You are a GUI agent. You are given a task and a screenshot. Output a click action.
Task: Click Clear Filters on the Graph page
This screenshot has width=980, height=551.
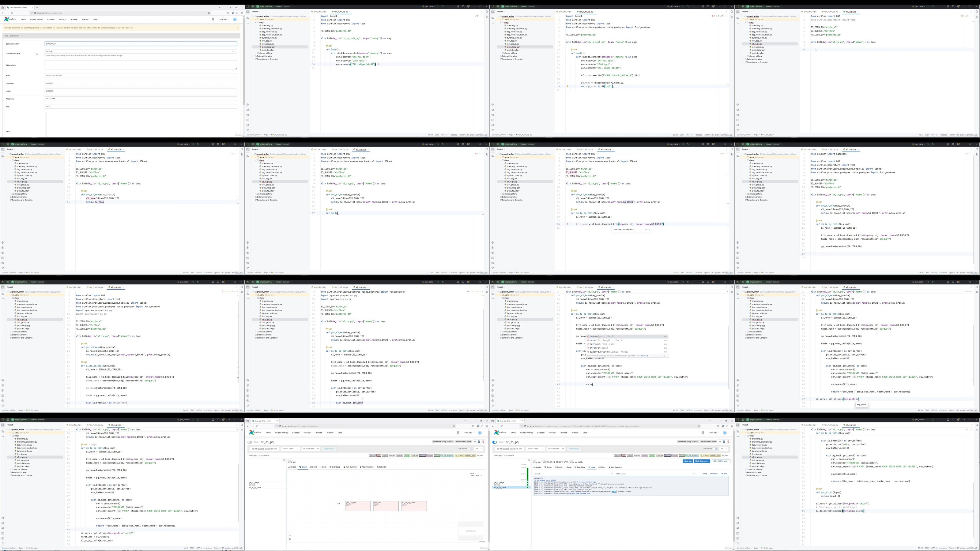[x=330, y=449]
